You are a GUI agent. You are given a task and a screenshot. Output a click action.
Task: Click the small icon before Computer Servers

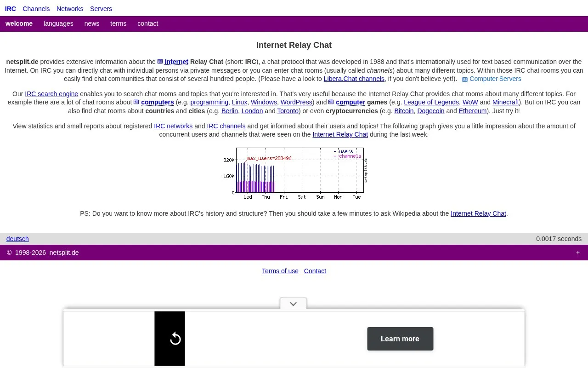point(465,79)
